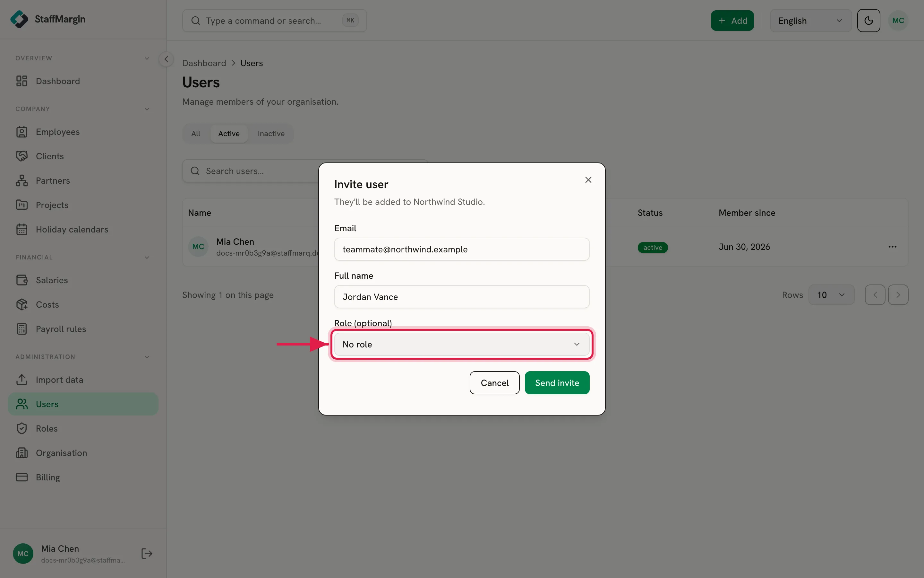Open the MC avatar in header

898,21
